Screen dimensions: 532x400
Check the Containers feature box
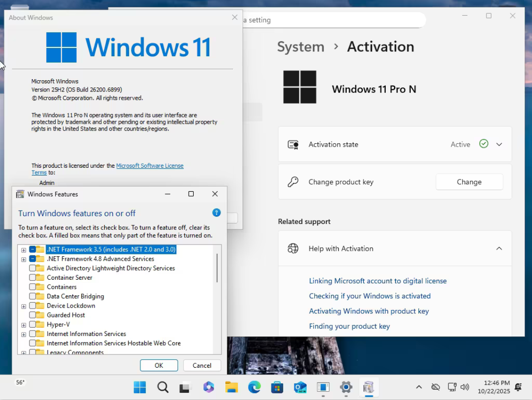coord(33,287)
